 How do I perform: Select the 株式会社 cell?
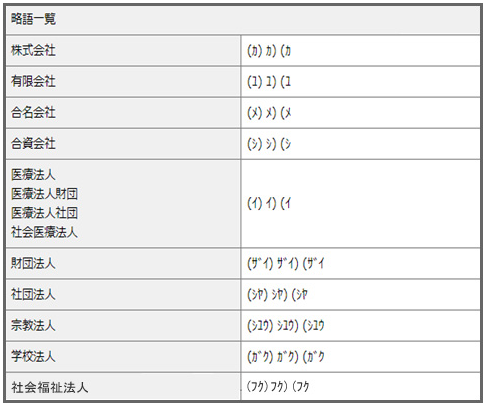(123, 51)
